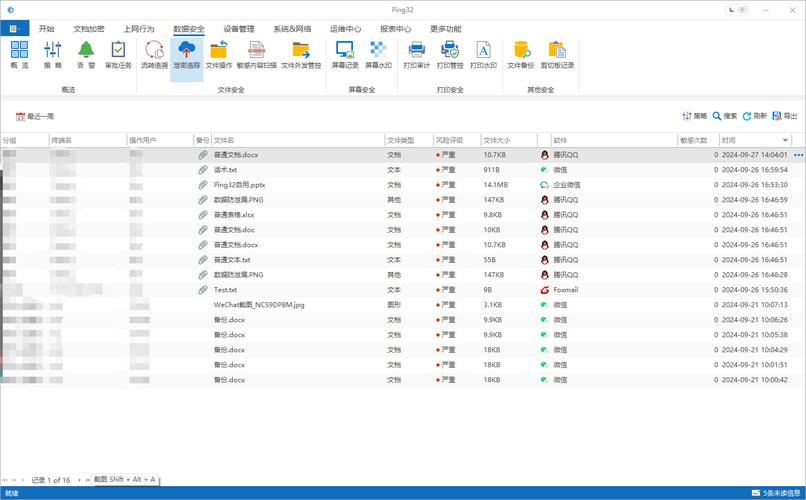
Task: Click the 企业微信 icon in pptx row
Action: (x=544, y=184)
